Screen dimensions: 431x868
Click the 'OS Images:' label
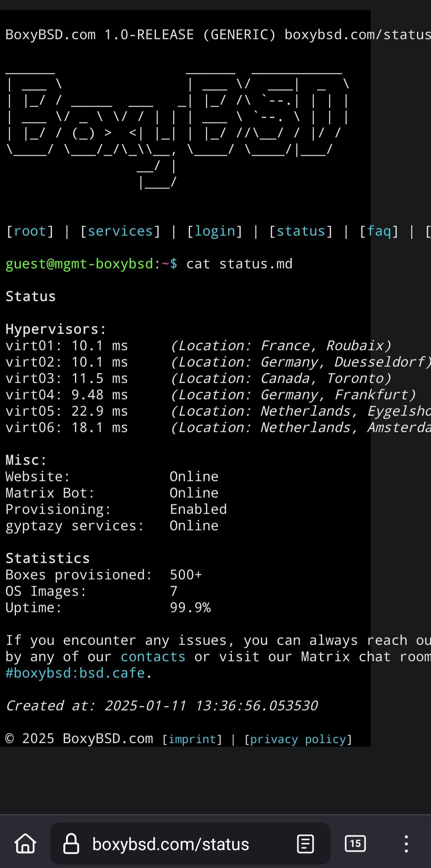46,591
